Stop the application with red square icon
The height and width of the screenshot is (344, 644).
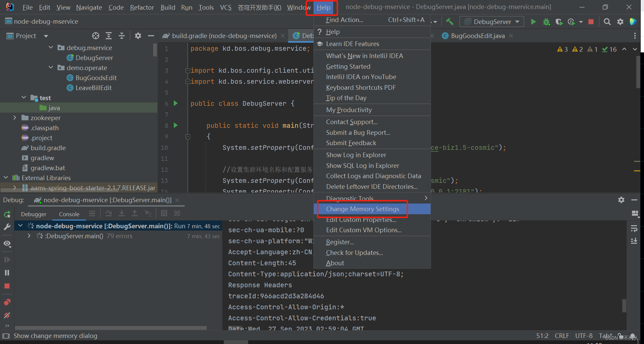tap(591, 21)
